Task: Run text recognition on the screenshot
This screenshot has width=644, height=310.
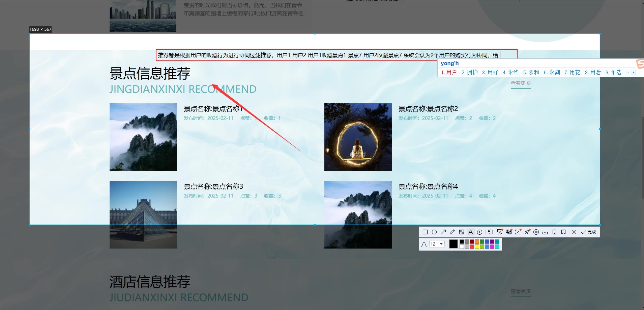Action: coord(518,232)
